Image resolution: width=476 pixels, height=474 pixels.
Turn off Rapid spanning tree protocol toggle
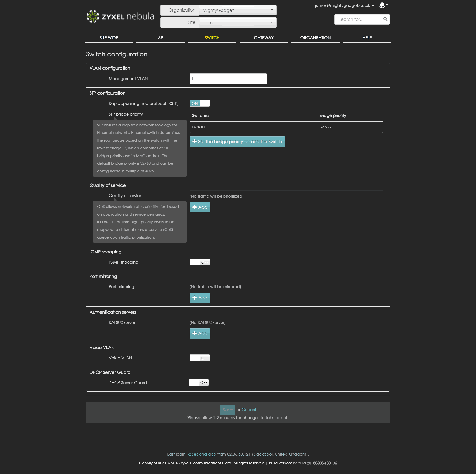tap(200, 103)
